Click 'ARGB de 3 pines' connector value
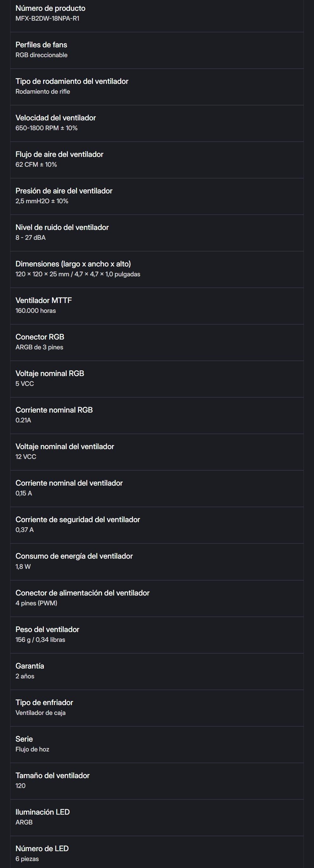314x868 pixels. [39, 347]
